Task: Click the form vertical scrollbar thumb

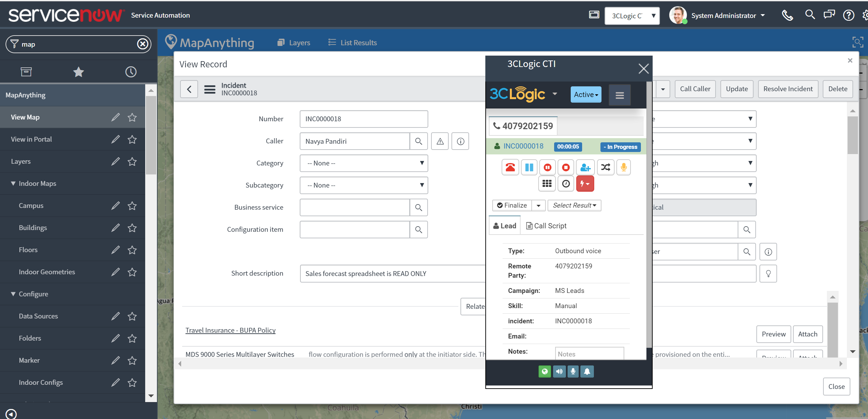Action: tap(852, 135)
